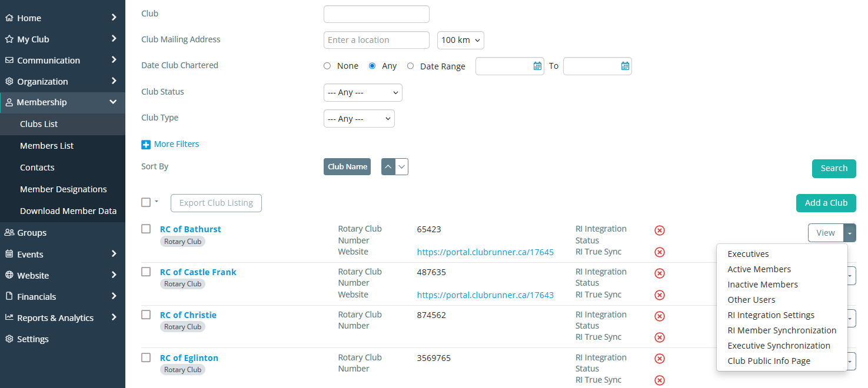Click RI True Sync icon for RC of Eglinton
This screenshot has width=868, height=388.
[x=660, y=380]
